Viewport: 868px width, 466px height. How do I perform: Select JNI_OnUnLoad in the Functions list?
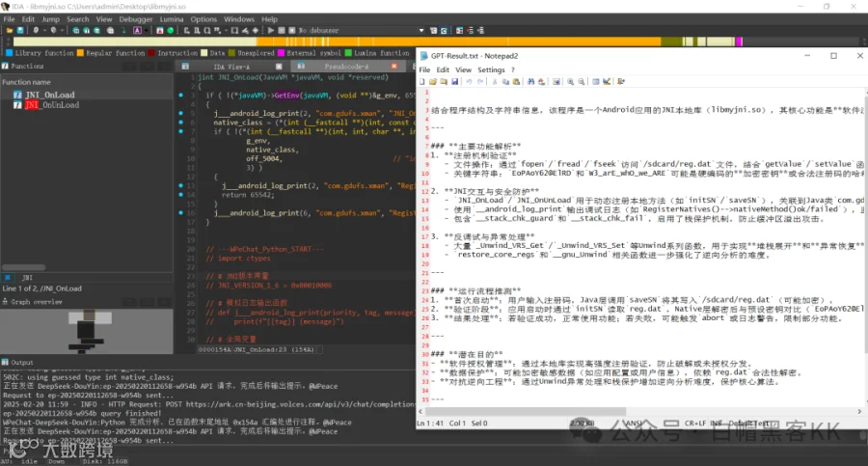click(51, 105)
